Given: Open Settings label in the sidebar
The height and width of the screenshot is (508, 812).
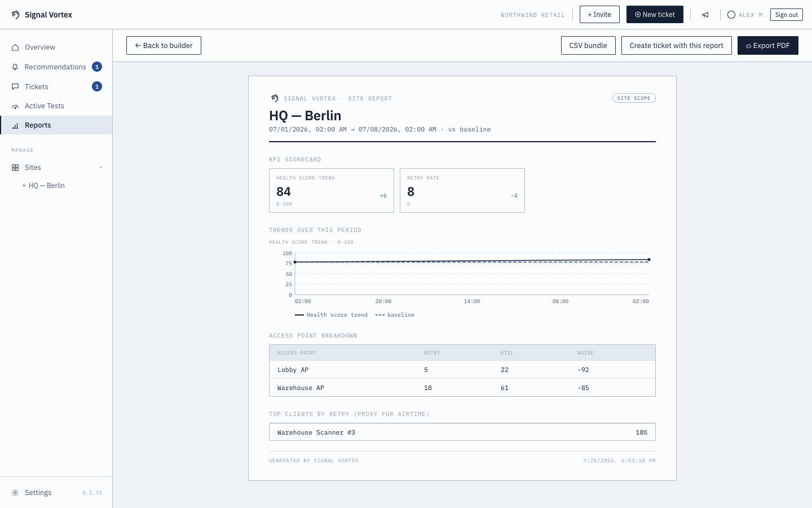Looking at the screenshot, I should pos(38,493).
